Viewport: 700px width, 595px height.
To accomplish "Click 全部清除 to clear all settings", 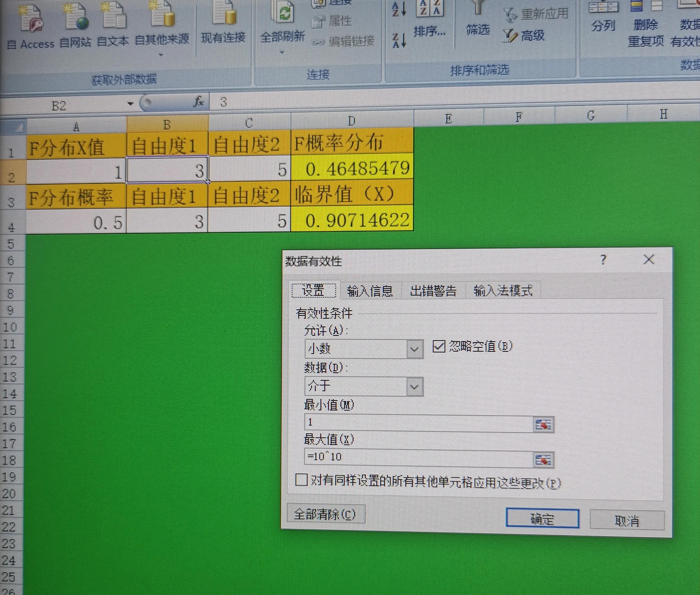I will tap(326, 515).
